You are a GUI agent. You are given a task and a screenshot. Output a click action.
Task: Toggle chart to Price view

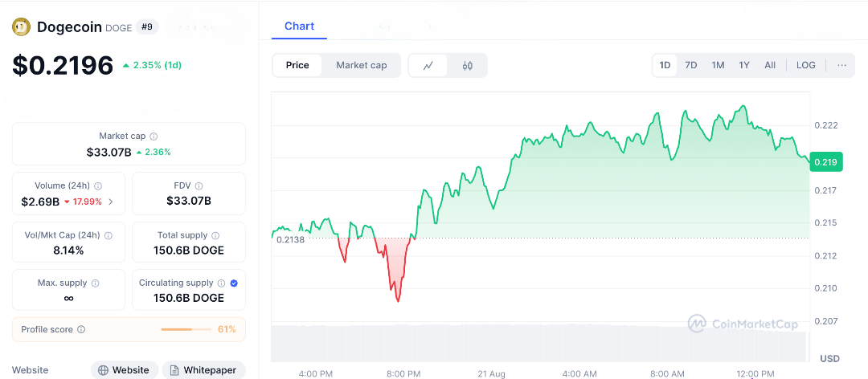pyautogui.click(x=297, y=65)
